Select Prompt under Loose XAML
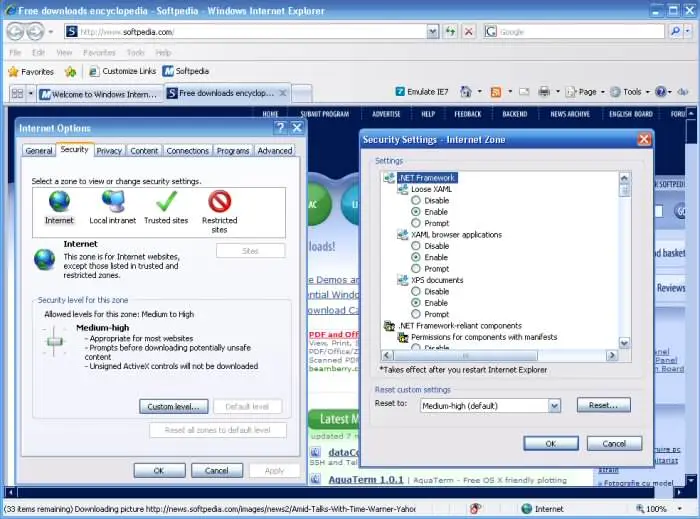 [x=416, y=223]
